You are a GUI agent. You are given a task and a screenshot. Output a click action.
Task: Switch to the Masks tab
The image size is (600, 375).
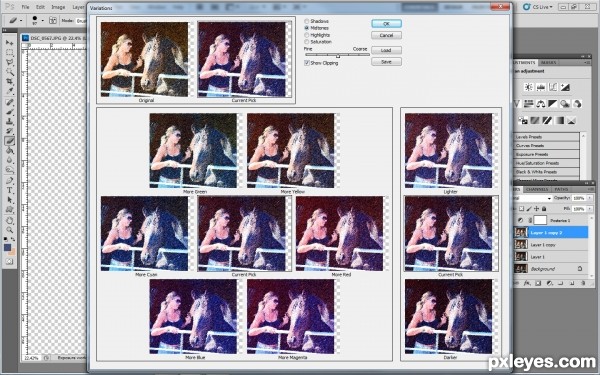coord(548,62)
